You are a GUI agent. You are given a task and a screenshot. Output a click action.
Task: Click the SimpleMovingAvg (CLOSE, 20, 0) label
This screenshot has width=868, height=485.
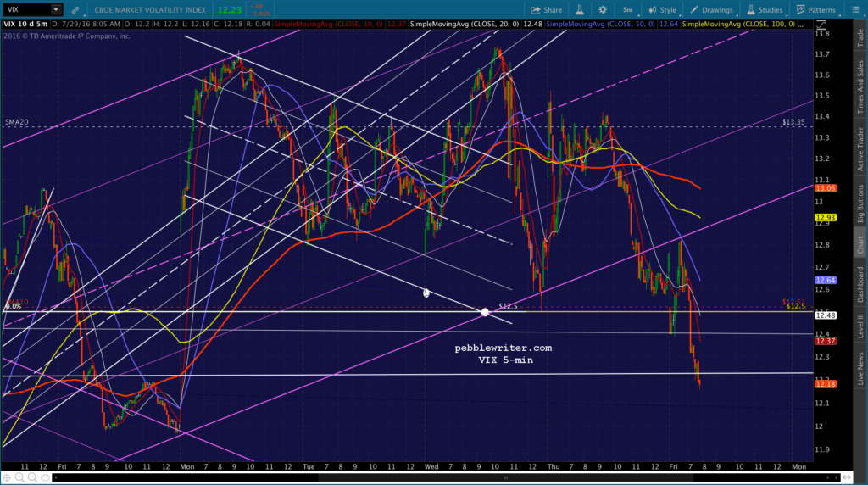coord(465,25)
